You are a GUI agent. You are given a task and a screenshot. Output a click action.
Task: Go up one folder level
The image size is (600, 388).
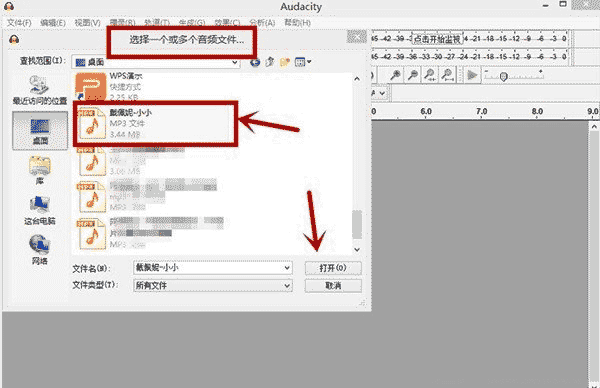pyautogui.click(x=270, y=62)
